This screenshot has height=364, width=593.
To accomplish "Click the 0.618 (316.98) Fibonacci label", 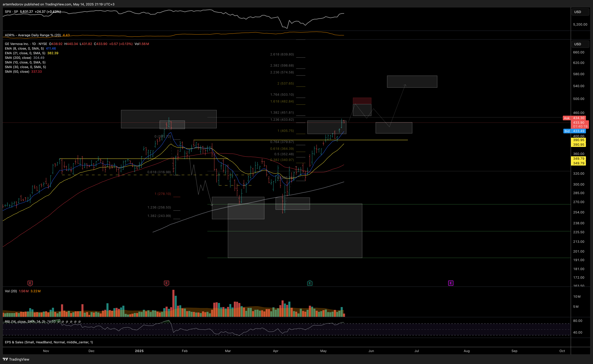I will pos(159,172).
